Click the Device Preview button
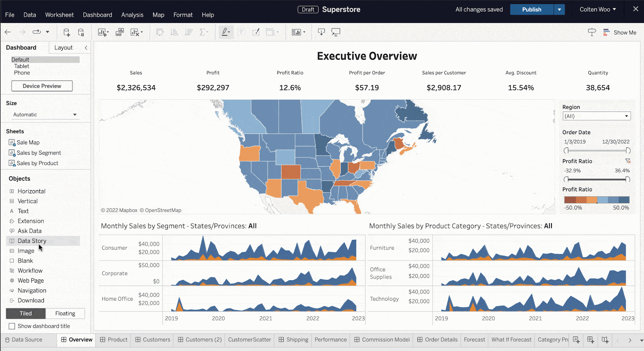Image resolution: width=644 pixels, height=351 pixels. (42, 86)
